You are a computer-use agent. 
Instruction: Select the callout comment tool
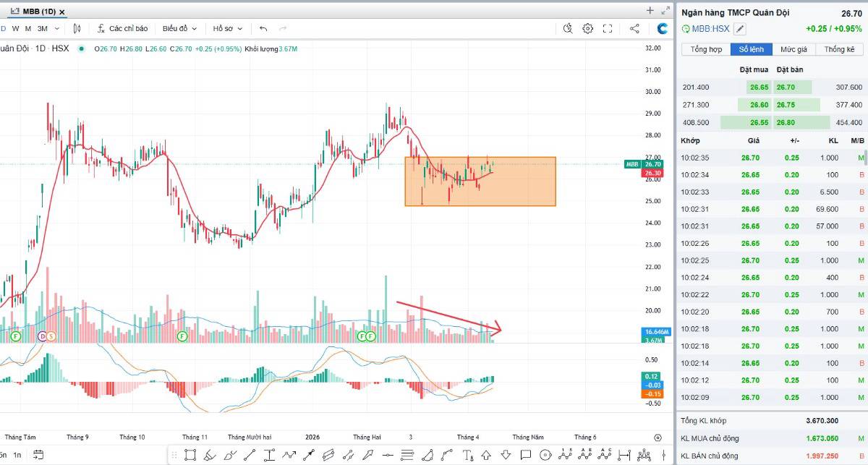[x=525, y=455]
